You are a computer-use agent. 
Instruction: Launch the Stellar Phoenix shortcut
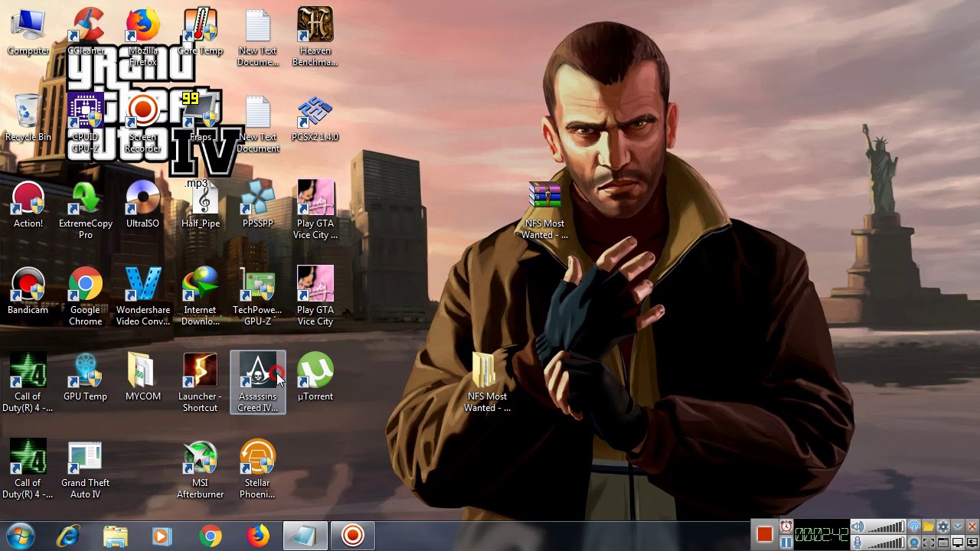point(258,470)
